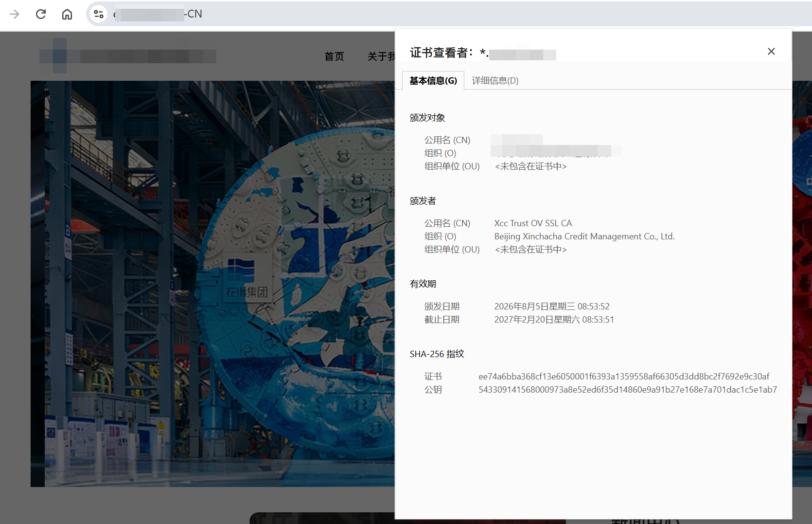812x524 pixels.
Task: Select the certificate SHA-256 fingerprint starting ee74a6
Action: pyautogui.click(x=624, y=377)
